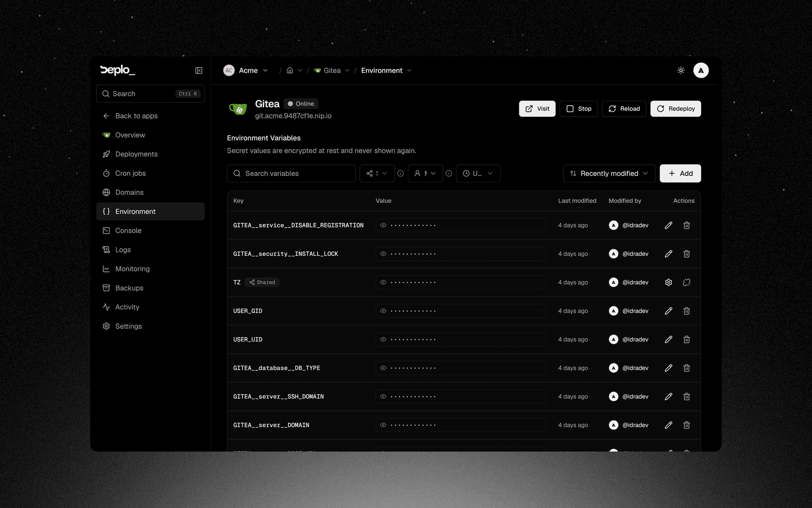
Task: Collapse the sidebar panel icon
Action: 199,71
